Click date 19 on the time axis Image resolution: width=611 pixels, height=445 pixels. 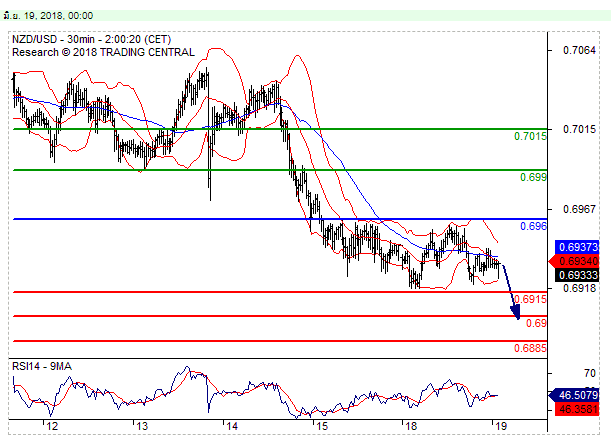point(501,426)
